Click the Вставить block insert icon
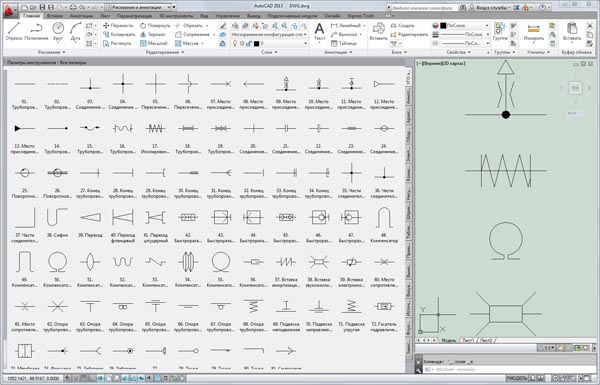Screen dimensions: 600x385 point(378,31)
